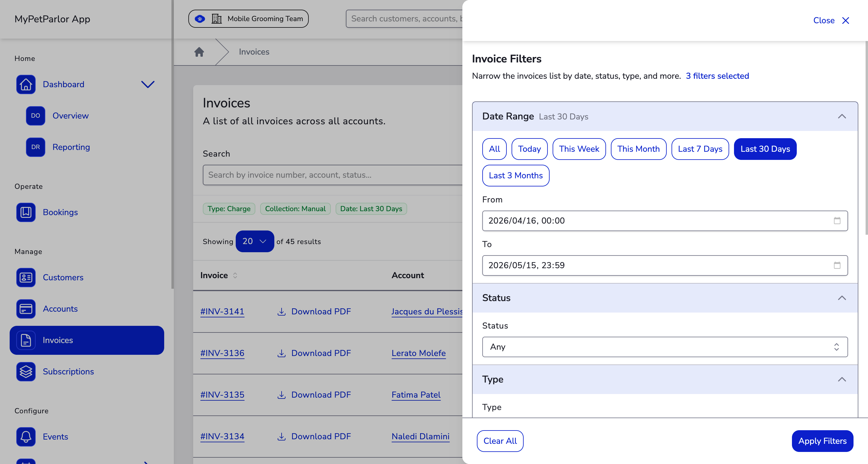This screenshot has height=464, width=868.
Task: Open the Status dropdown showing Any
Action: [665, 347]
